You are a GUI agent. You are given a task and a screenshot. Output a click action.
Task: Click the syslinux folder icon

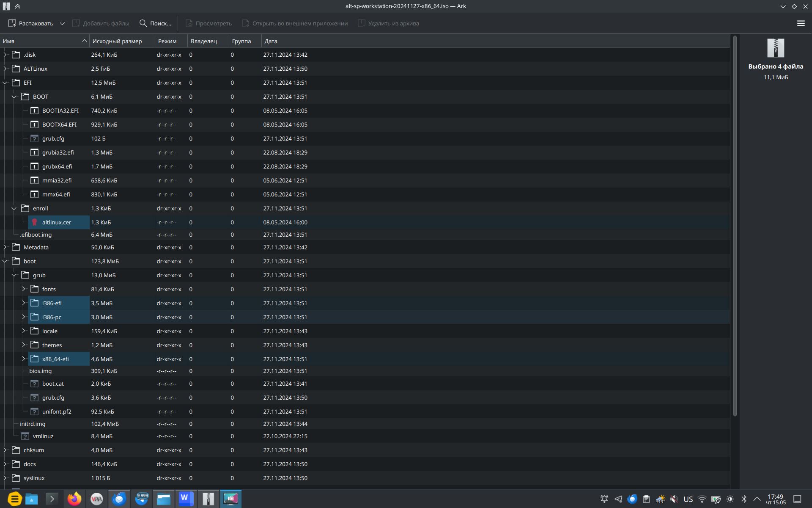tap(16, 478)
